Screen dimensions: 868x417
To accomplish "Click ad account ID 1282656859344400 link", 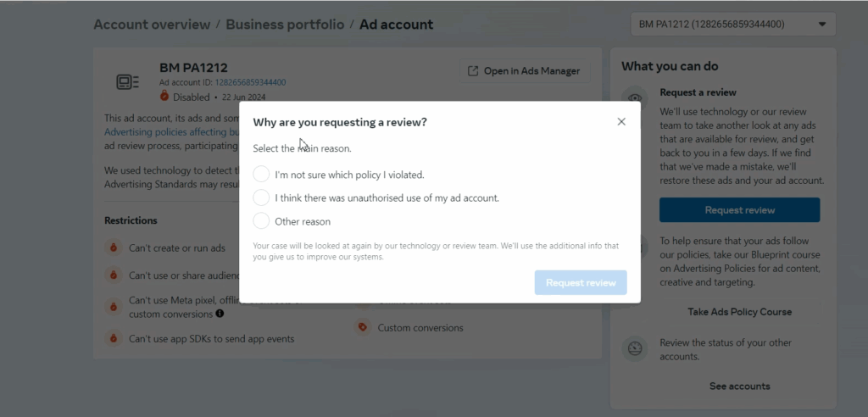I will (x=250, y=83).
